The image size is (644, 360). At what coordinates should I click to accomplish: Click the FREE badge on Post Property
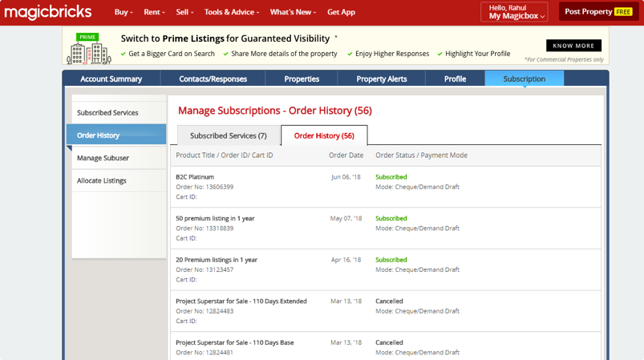tap(623, 12)
